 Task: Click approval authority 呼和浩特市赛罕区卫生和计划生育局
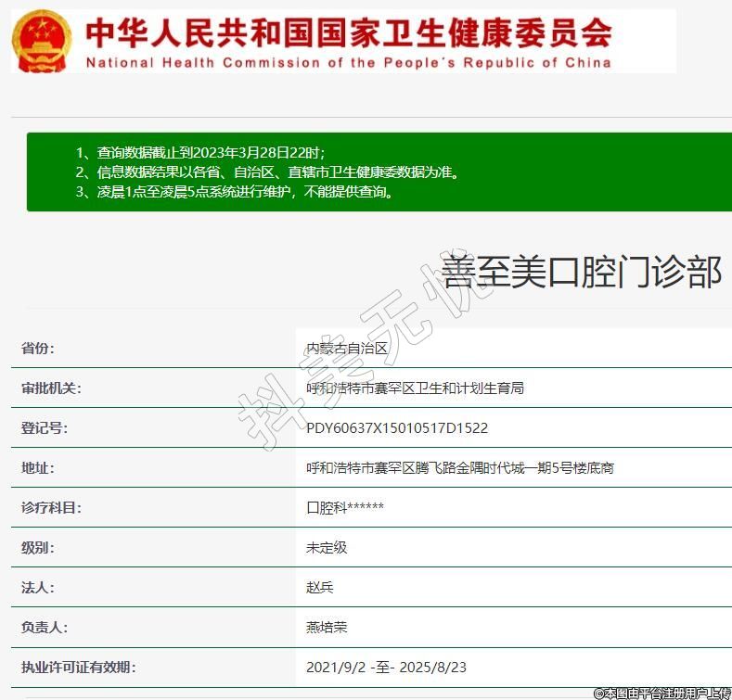click(415, 388)
